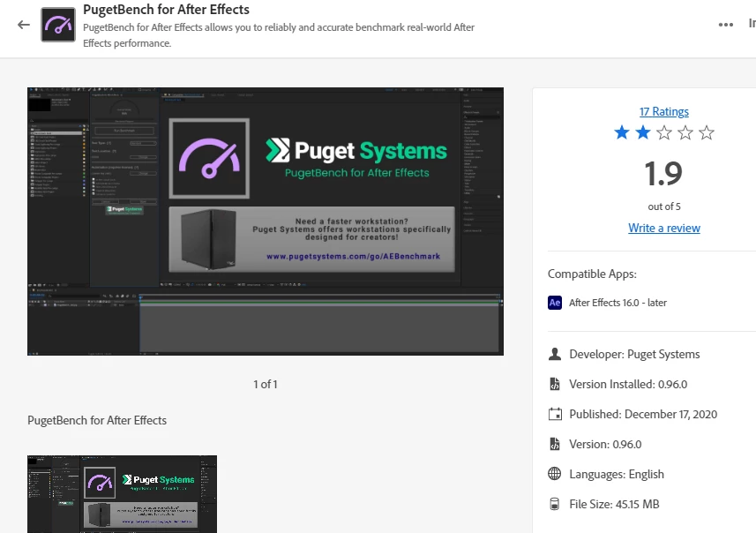Open the PugetBench plugin logo icon
The width and height of the screenshot is (756, 533).
(58, 25)
